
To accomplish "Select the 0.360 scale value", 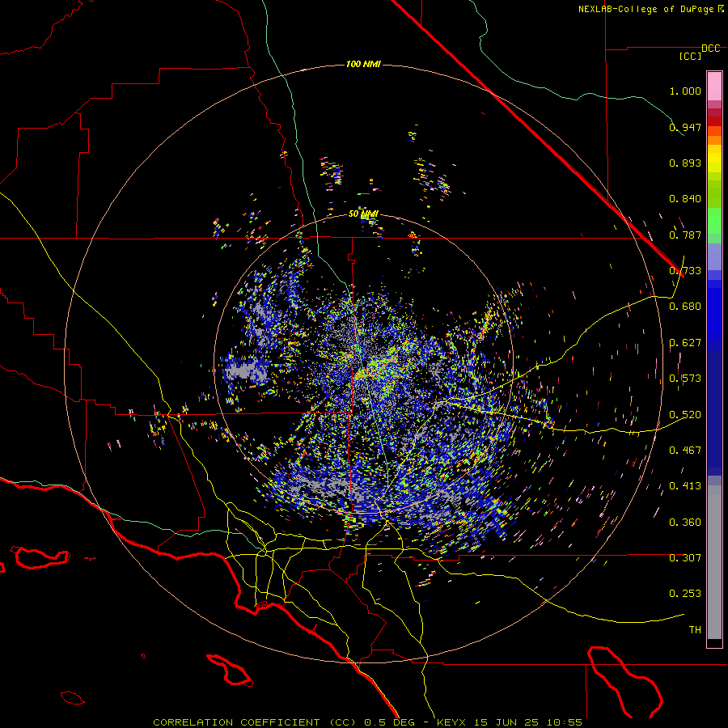I will click(x=685, y=523).
